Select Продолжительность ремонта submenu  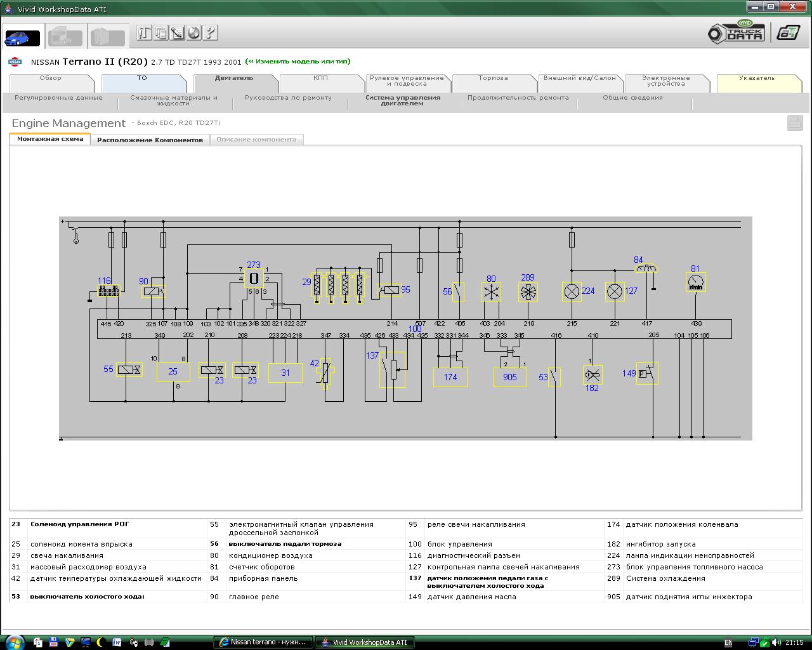pos(518,98)
